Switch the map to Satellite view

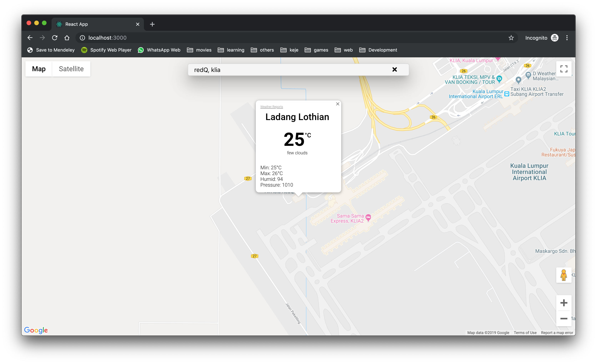[x=71, y=69]
